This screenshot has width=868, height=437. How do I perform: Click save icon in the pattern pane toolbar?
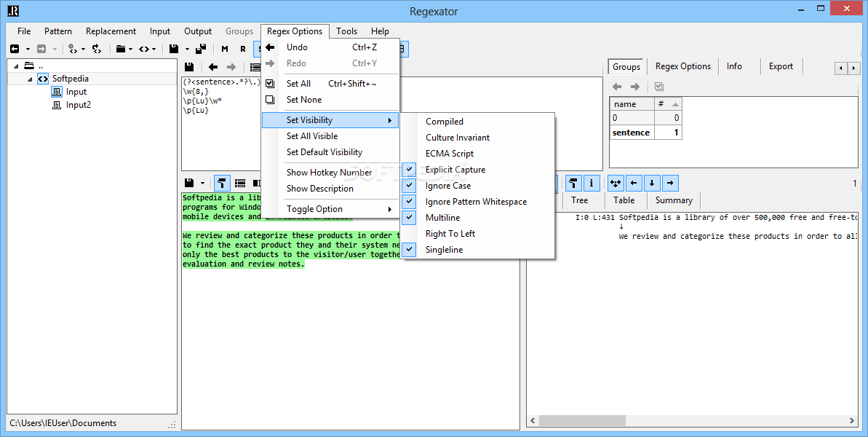[x=188, y=67]
